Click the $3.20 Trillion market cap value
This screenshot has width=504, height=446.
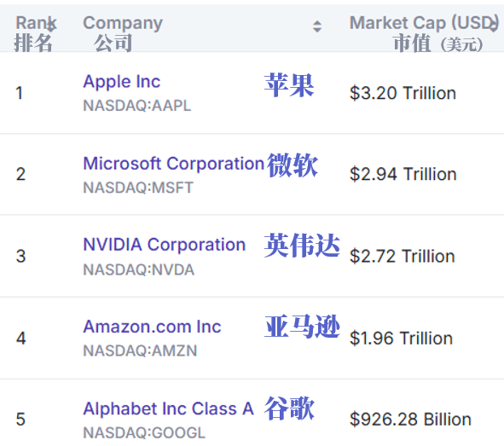click(403, 93)
